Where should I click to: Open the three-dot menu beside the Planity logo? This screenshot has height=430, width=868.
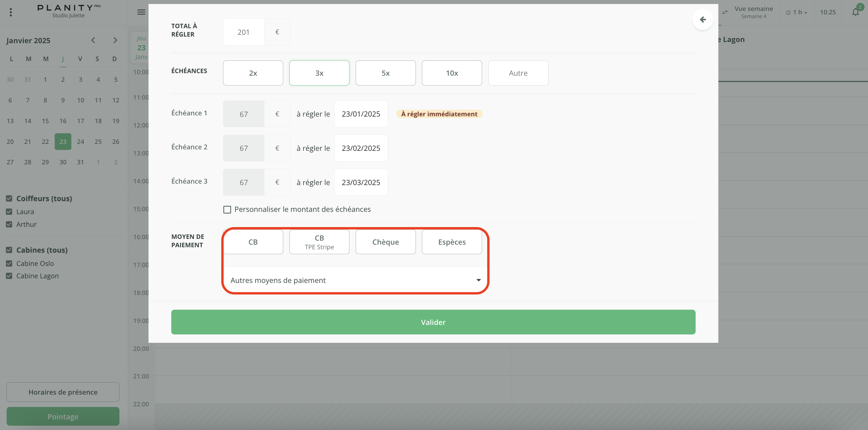coord(11,12)
